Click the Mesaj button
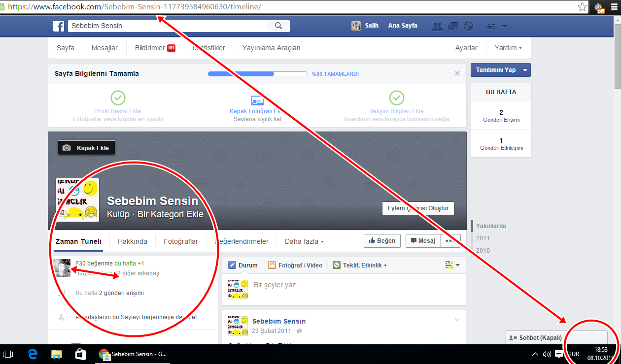 click(423, 241)
